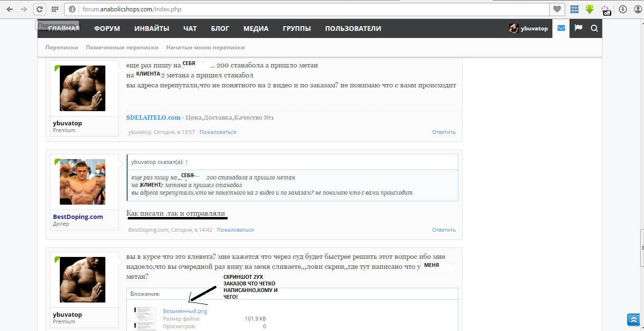Open the ybuvatop account menu in navbar
Image resolution: width=644 pixels, height=331 pixels.
coord(529,28)
